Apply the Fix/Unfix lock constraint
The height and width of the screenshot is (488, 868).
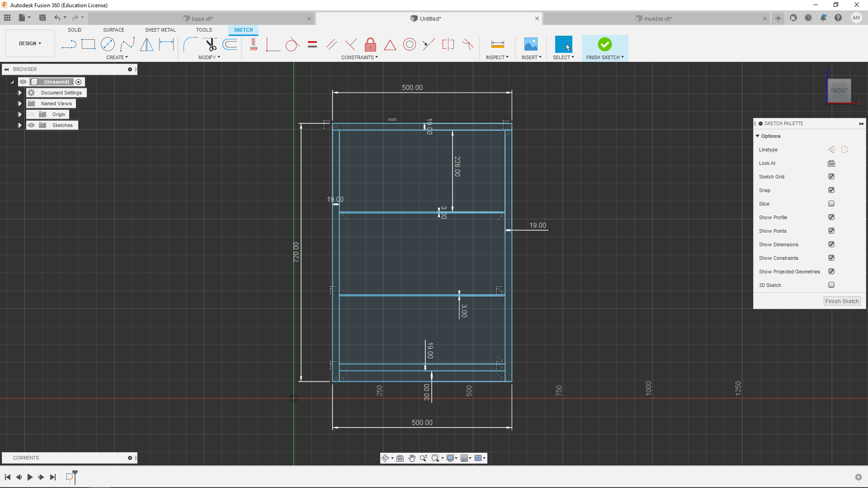pyautogui.click(x=370, y=44)
